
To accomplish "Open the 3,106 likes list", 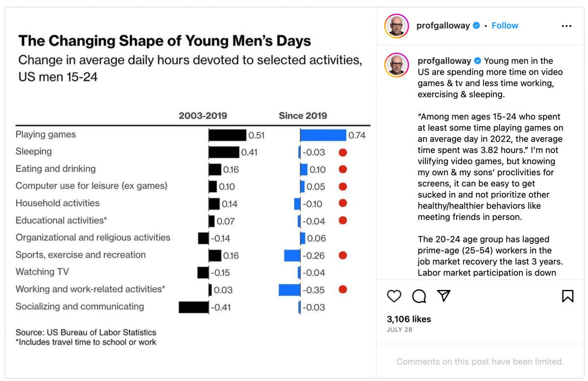I will 408,319.
